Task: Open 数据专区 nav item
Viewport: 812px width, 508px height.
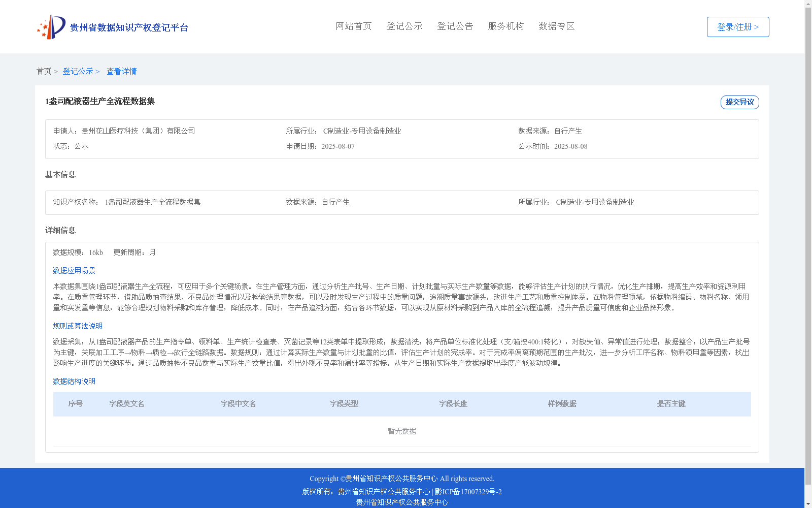Action: [x=557, y=26]
